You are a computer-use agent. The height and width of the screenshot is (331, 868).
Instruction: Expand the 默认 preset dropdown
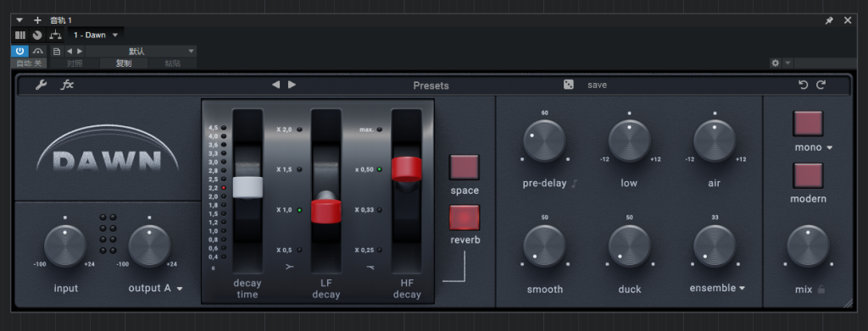pyautogui.click(x=141, y=51)
